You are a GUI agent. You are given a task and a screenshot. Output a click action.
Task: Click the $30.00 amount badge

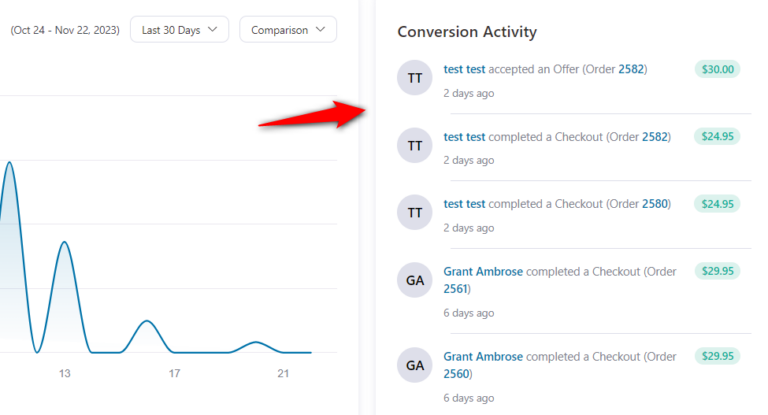coord(716,69)
